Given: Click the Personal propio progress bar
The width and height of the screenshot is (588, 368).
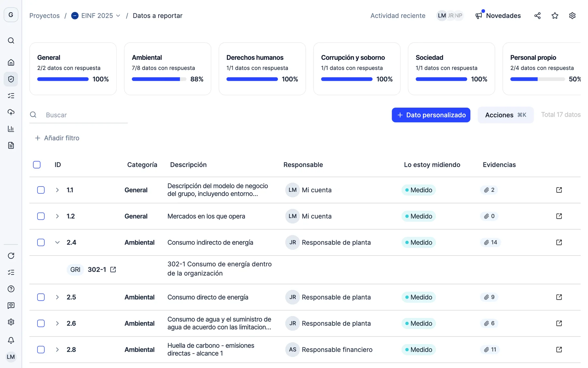Looking at the screenshot, I should [537, 79].
